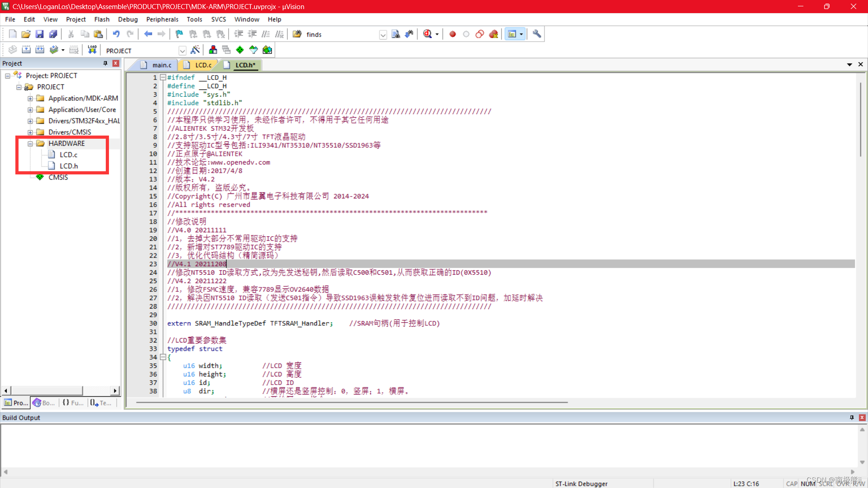Build the current target
This screenshot has width=868, height=488.
pyautogui.click(x=26, y=49)
